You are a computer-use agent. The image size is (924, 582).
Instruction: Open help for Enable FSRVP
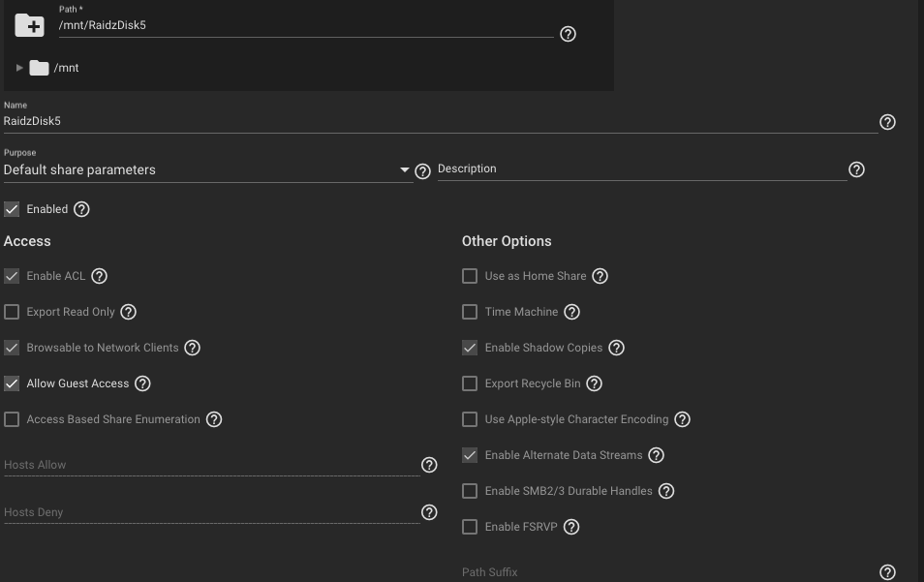pos(571,527)
